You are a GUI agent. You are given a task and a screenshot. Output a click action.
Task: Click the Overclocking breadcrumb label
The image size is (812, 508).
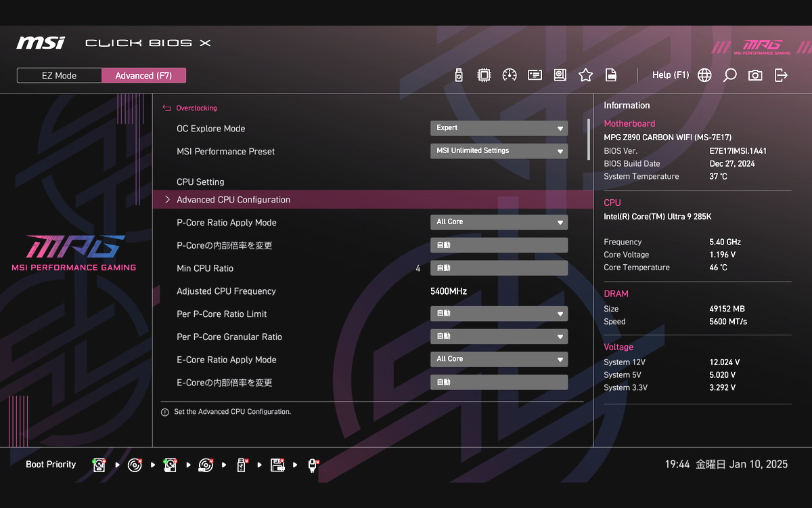[196, 108]
